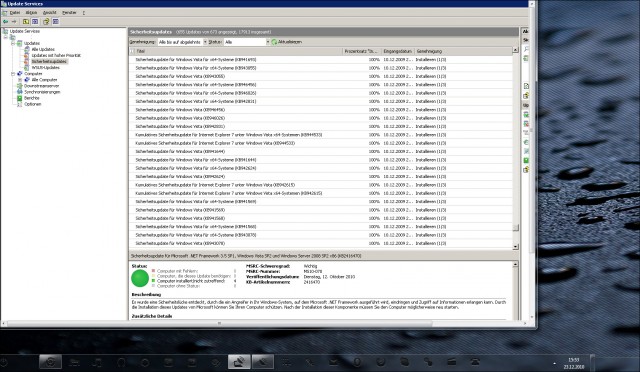The height and width of the screenshot is (372, 640).
Task: Click the taskbar clock and date
Action: point(574,363)
